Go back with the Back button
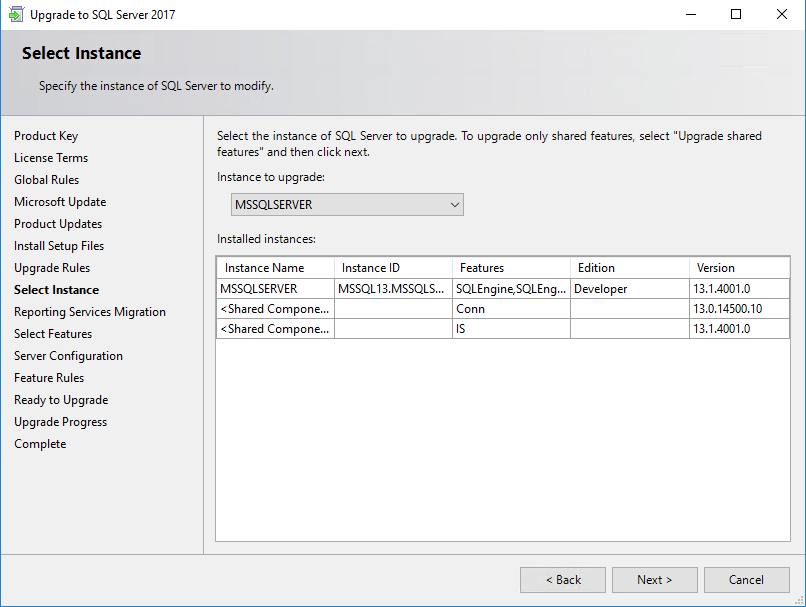 pos(563,580)
